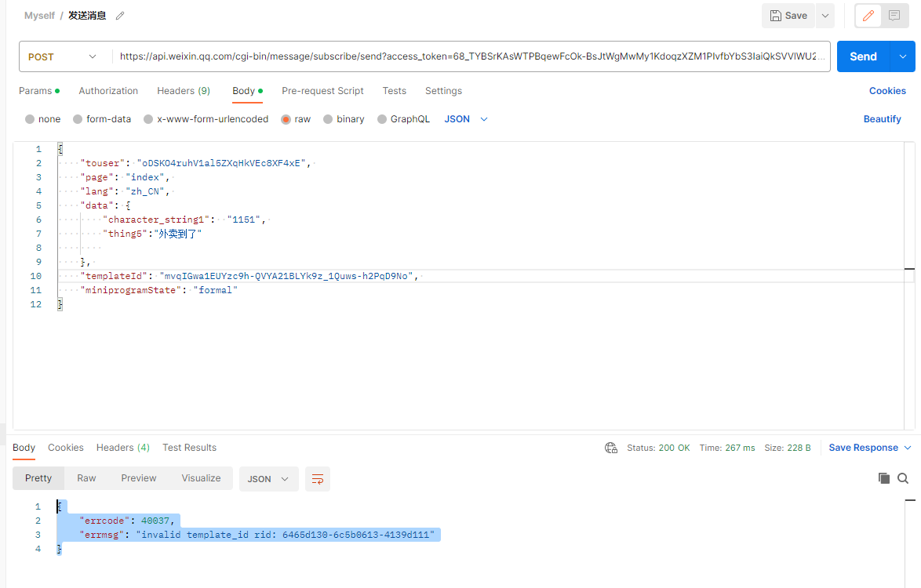The width and height of the screenshot is (921, 588).
Task: Select the request Body tab
Action: pos(247,91)
